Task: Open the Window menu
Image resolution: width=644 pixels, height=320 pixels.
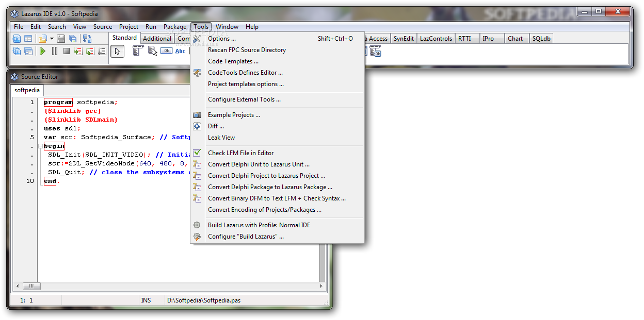Action: [x=227, y=27]
